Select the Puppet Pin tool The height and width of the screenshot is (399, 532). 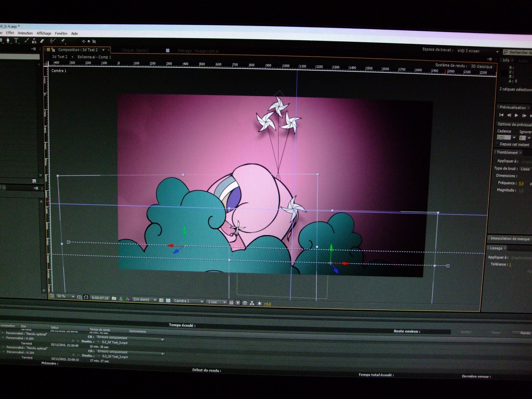[63, 41]
